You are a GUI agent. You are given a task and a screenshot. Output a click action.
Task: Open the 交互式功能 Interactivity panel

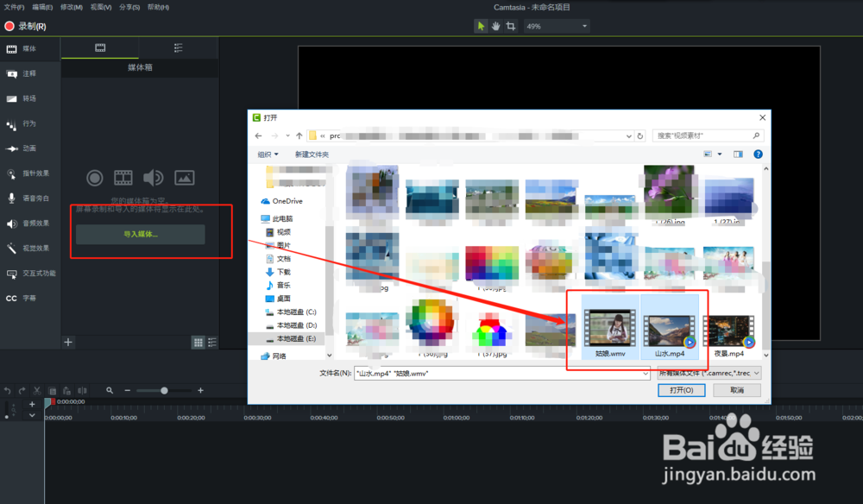pos(31,273)
